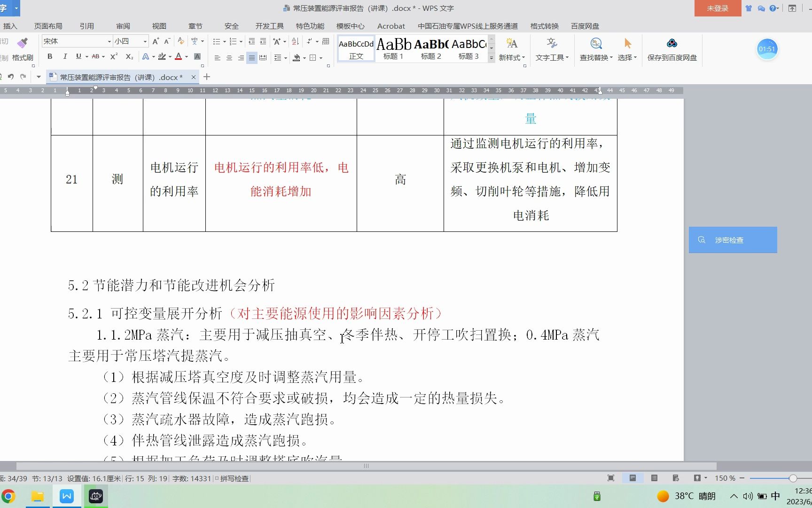Toggle Bold formatting
The width and height of the screenshot is (812, 508).
(50, 56)
